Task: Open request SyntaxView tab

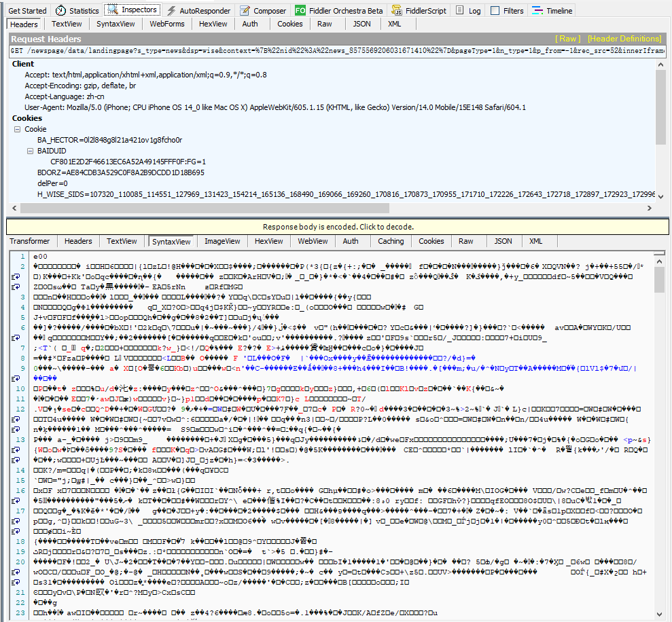Action: (116, 24)
